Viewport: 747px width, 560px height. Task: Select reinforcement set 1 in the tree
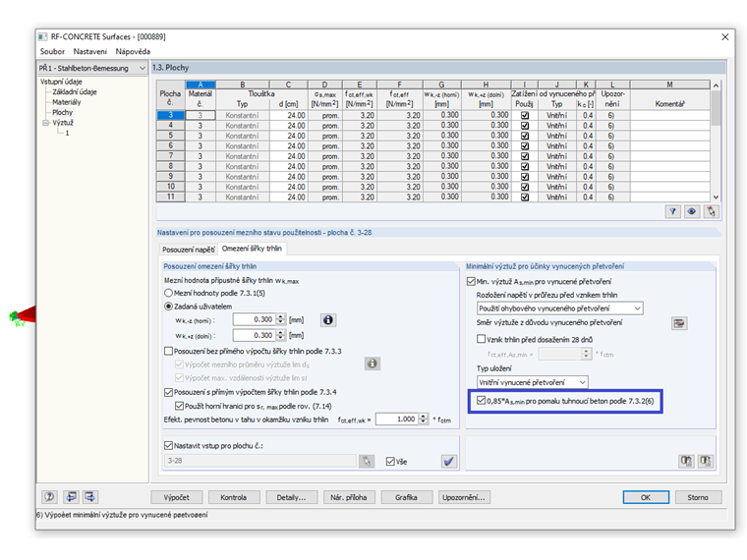(x=67, y=133)
